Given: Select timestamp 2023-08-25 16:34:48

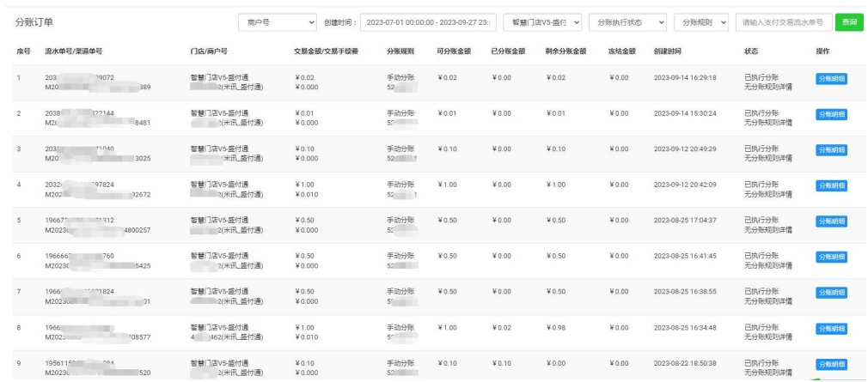Looking at the screenshot, I should tap(685, 327).
